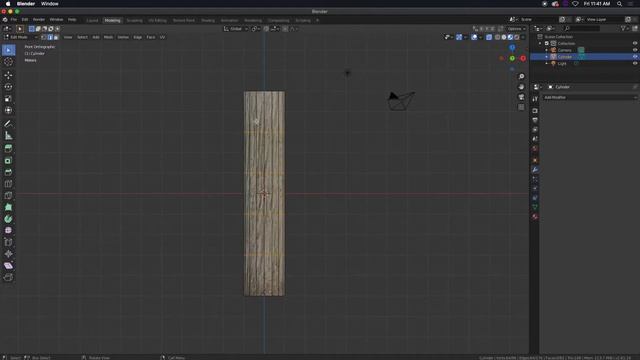Hide the Camera in outliner

point(635,50)
